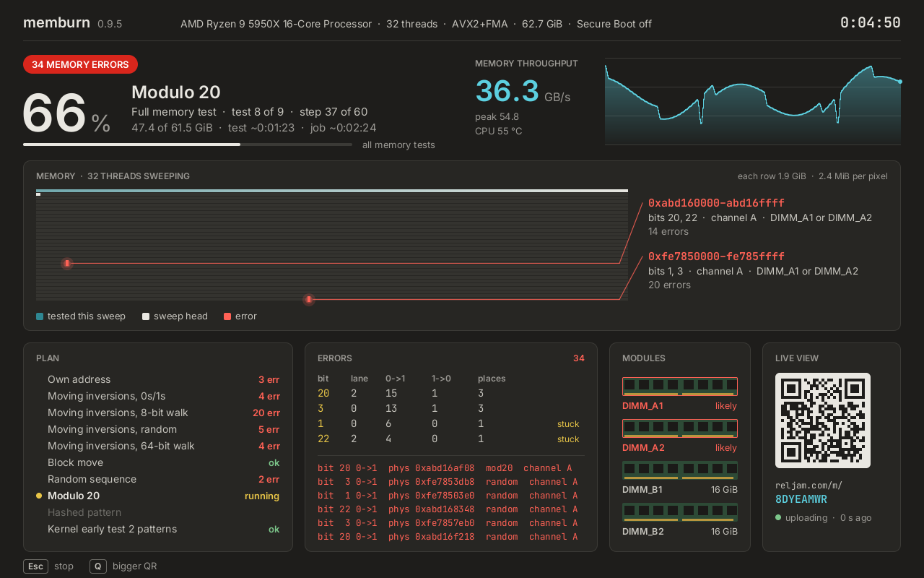Click the green uploading status dot
924x578 pixels.
coord(778,517)
